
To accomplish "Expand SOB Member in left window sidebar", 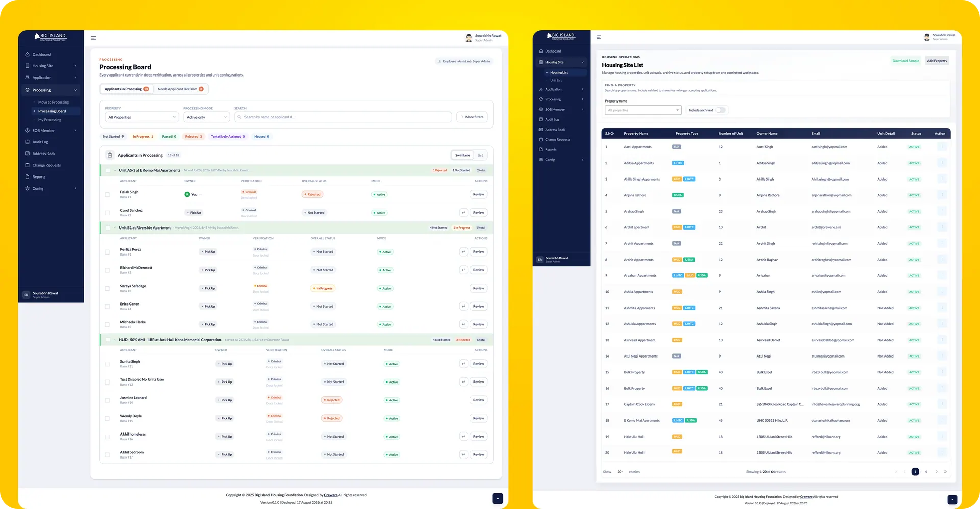I will [51, 131].
